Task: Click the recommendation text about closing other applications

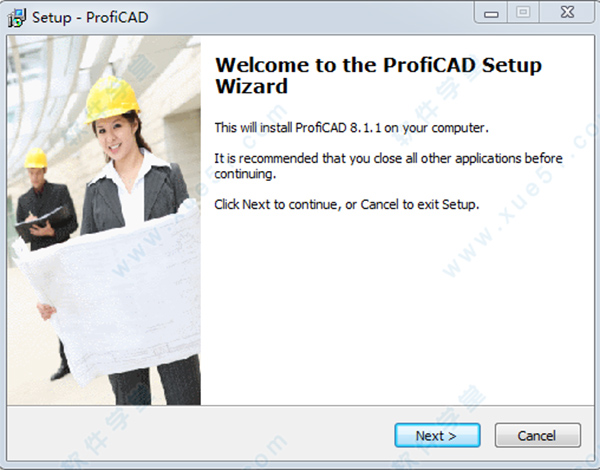Action: pyautogui.click(x=388, y=166)
